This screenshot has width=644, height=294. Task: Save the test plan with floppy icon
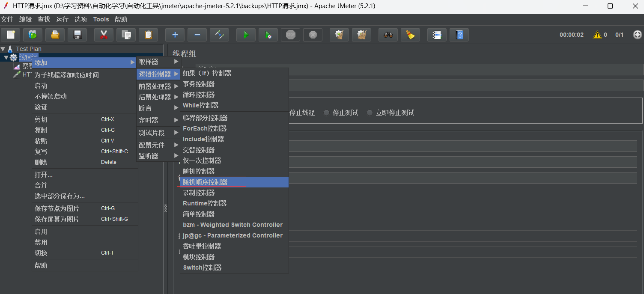pos(77,35)
